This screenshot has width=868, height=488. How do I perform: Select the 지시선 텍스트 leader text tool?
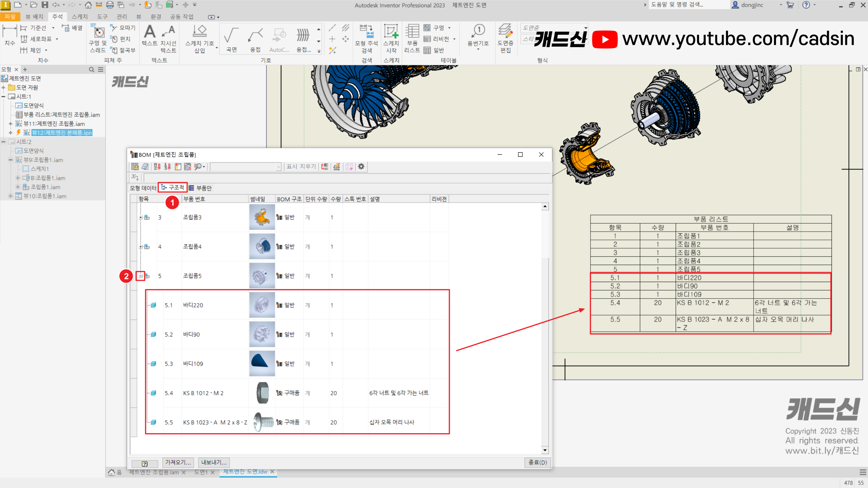[x=168, y=39]
